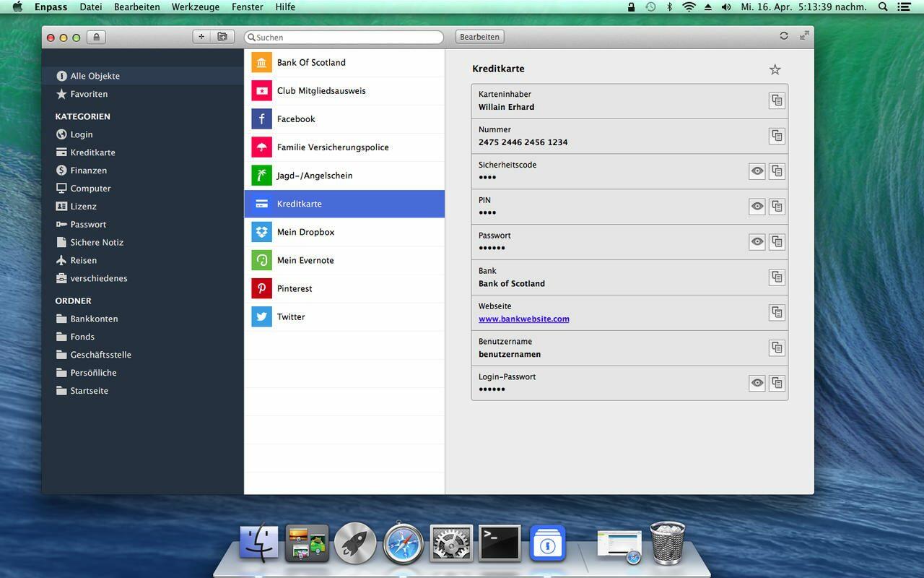Copy the Webseite field value

click(777, 313)
